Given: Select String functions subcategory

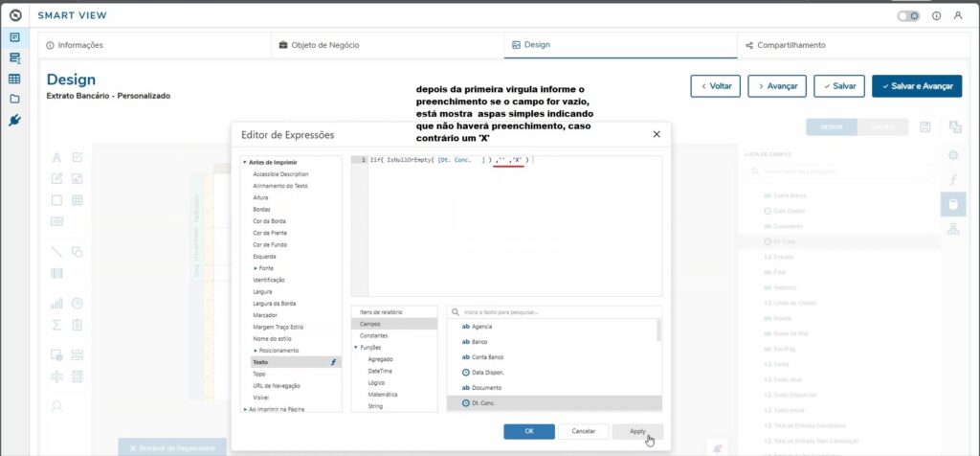Looking at the screenshot, I should point(375,406).
